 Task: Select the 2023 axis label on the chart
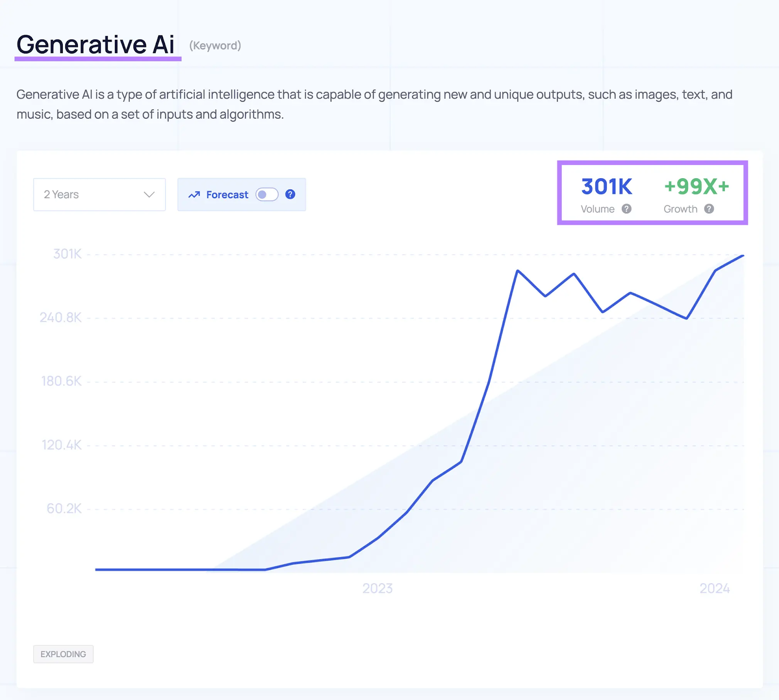[x=377, y=588]
